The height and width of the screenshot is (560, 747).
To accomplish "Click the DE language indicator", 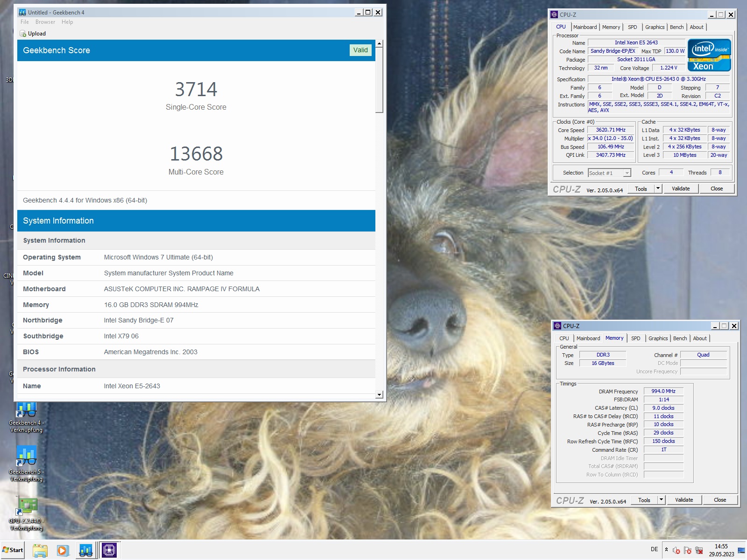I will tap(654, 549).
